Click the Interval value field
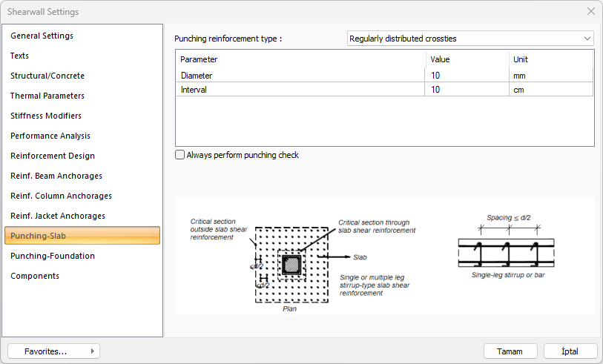Screen dimensions: 603x364 click(x=466, y=89)
